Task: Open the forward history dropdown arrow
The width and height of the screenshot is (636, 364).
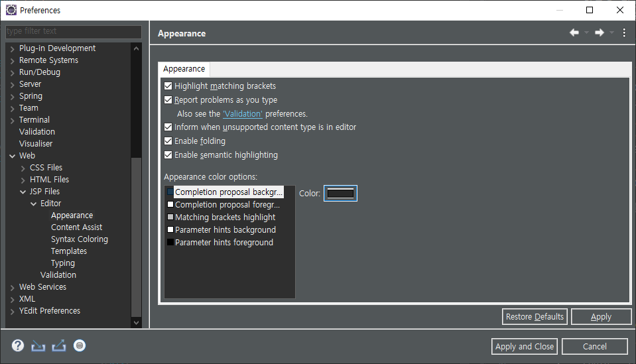Action: click(x=611, y=33)
